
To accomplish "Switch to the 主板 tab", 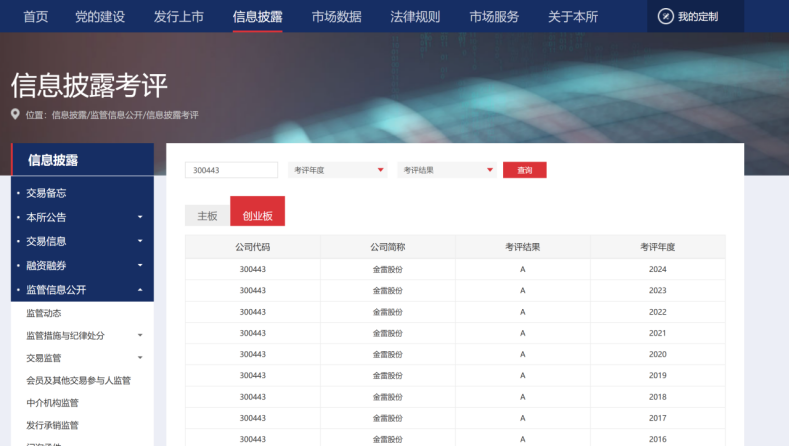I will (207, 216).
